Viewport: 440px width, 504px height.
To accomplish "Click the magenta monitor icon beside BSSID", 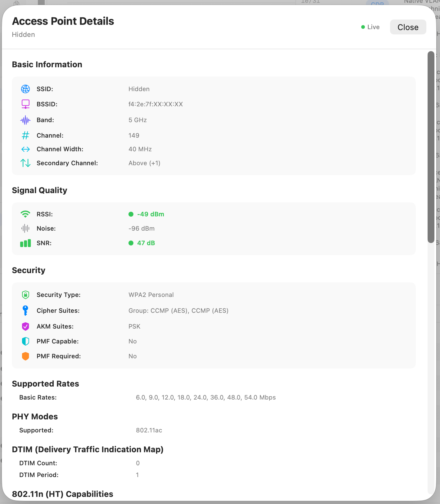I will point(25,104).
